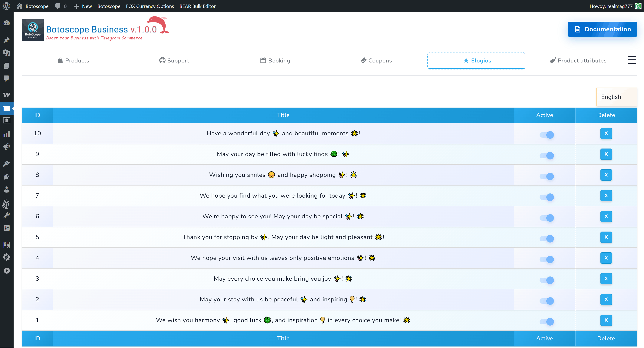The width and height of the screenshot is (644, 348).
Task: Open BEAR Bulk Editor from admin bar
Action: (x=198, y=6)
